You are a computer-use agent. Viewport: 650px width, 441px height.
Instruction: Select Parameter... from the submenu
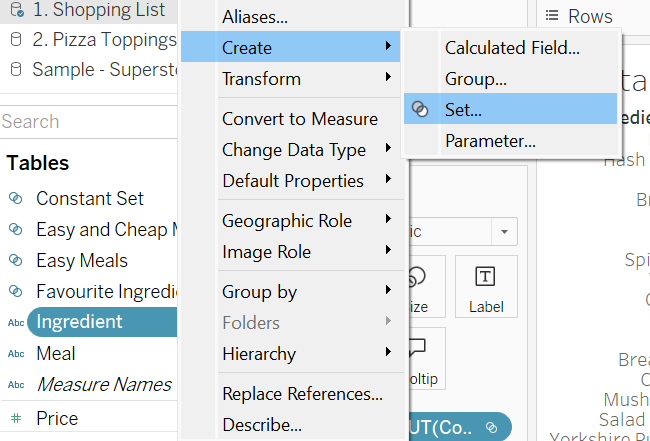point(490,141)
